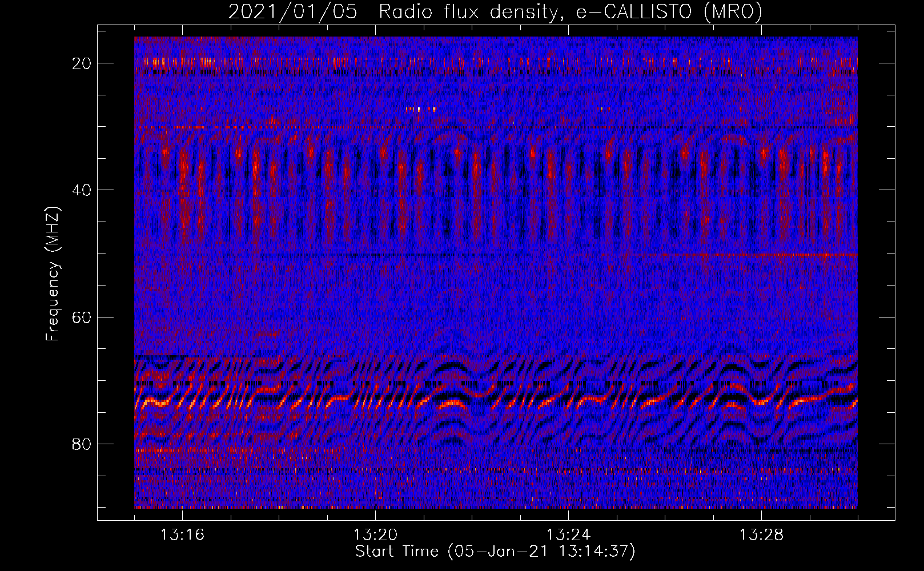Image resolution: width=924 pixels, height=571 pixels.
Task: Click the 13:16 time tick label
Action: [x=182, y=535]
